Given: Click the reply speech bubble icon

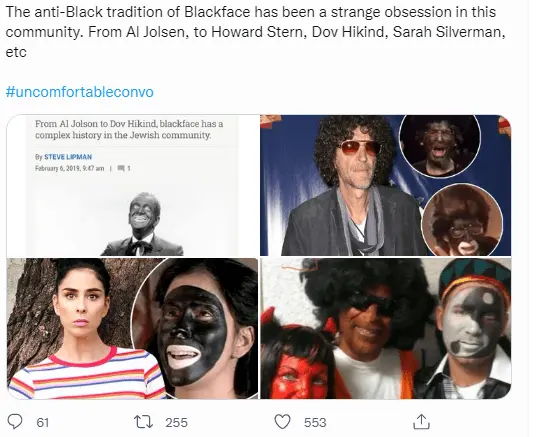Looking at the screenshot, I should tap(15, 422).
